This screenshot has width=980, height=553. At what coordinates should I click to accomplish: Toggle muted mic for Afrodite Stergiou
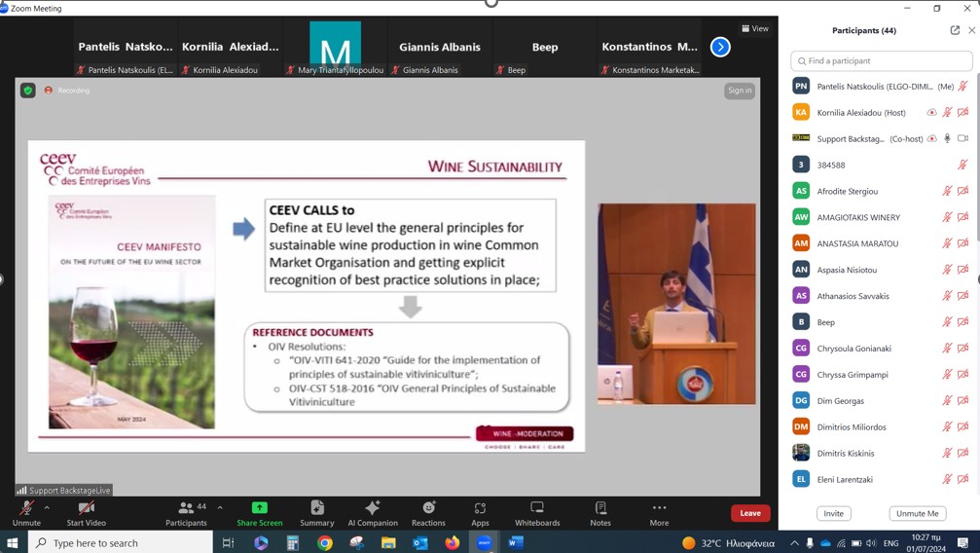(x=948, y=191)
